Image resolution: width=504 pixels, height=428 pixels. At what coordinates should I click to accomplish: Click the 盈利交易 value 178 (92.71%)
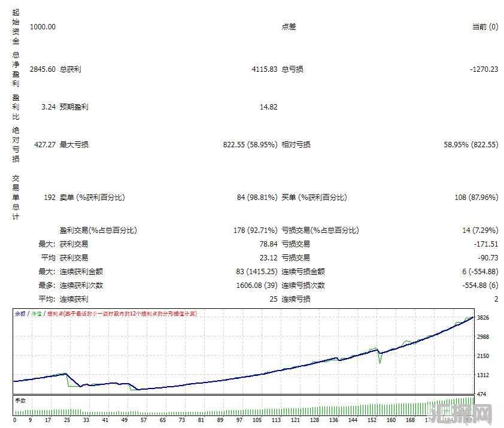pos(255,230)
